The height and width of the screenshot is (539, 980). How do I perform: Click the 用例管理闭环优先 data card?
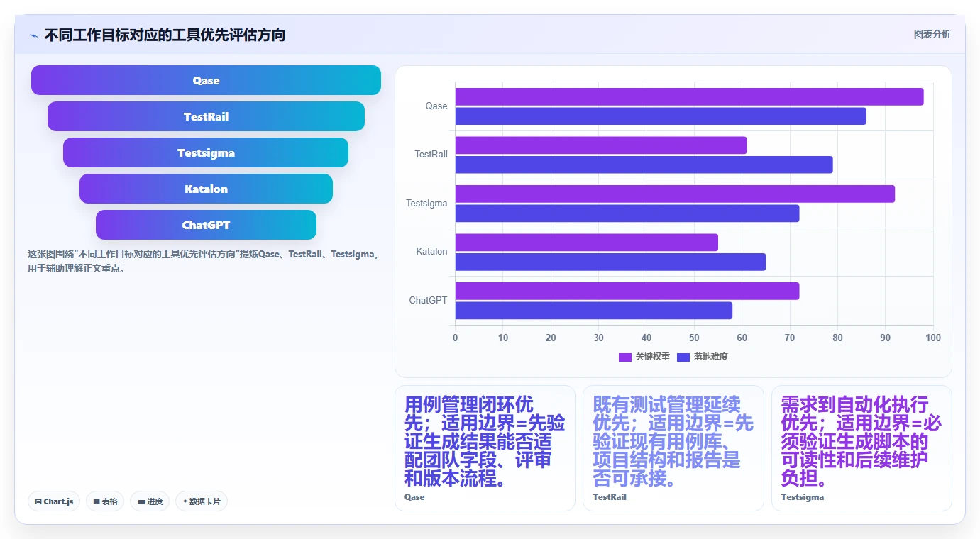coord(485,448)
